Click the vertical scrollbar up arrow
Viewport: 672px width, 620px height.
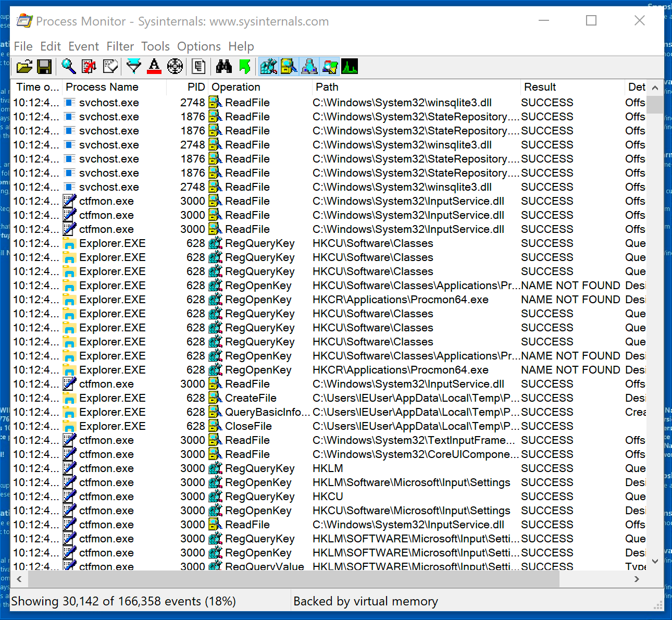pyautogui.click(x=655, y=88)
